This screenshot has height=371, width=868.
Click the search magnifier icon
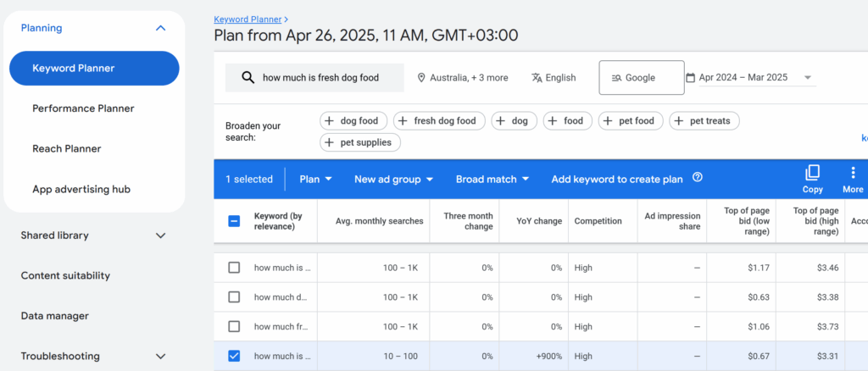[248, 77]
